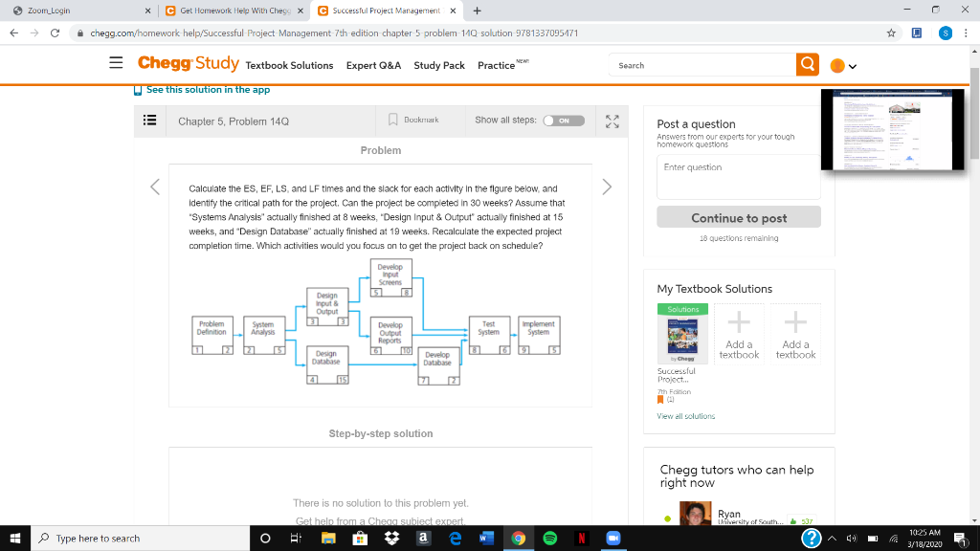Open Dropbox from taskbar
Image resolution: width=980 pixels, height=551 pixels.
tap(391, 538)
